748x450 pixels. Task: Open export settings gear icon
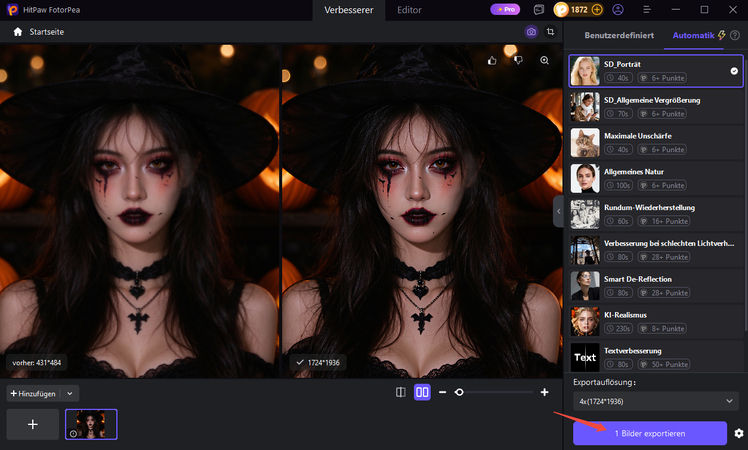(739, 433)
